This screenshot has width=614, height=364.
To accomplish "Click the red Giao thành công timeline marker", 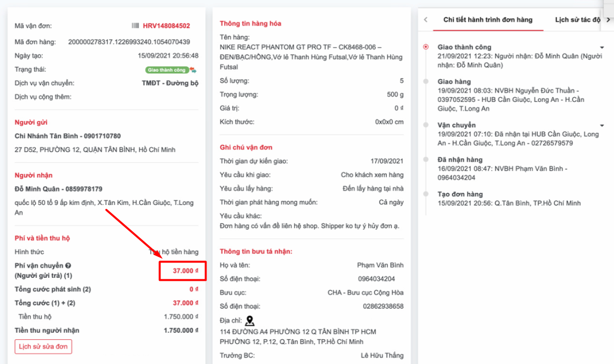I will [426, 47].
